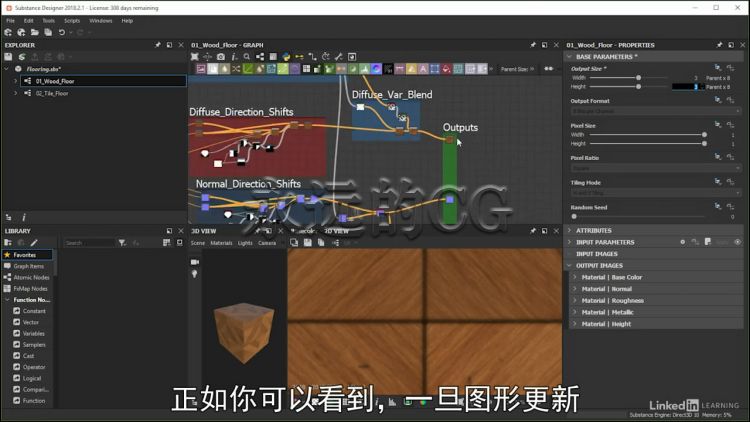Expand the Material | Roughness output

click(575, 300)
